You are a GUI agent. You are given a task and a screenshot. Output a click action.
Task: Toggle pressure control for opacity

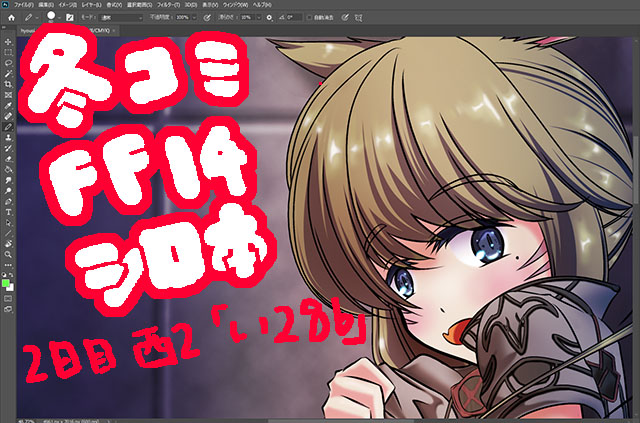[x=207, y=18]
